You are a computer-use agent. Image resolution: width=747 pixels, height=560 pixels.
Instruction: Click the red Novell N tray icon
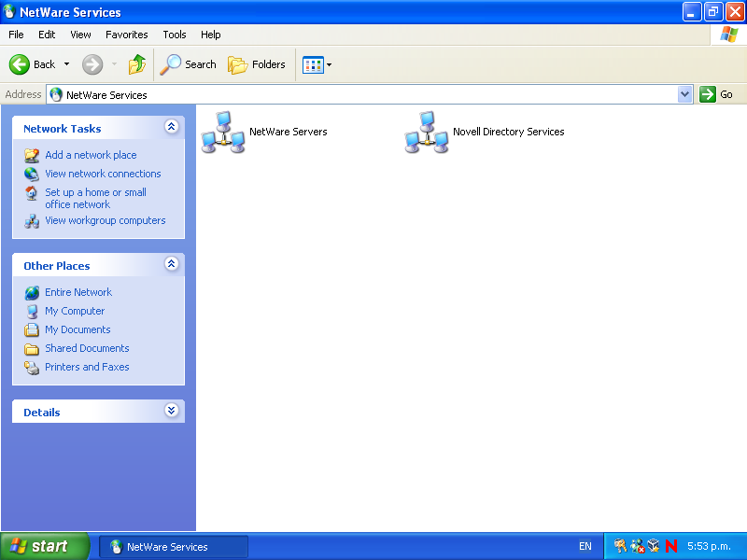coord(671,546)
